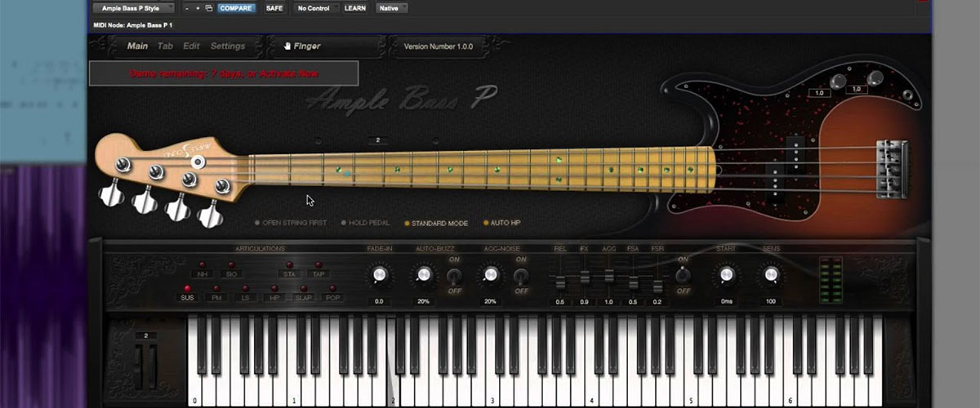Click the first tuning peg on headstock

pos(112,193)
